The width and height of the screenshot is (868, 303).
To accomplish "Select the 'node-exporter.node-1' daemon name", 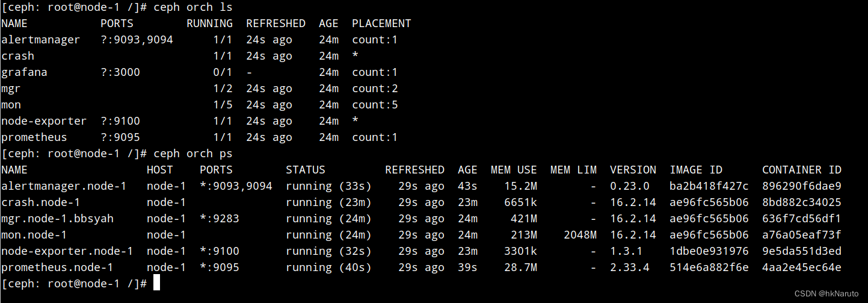I will pyautogui.click(x=67, y=251).
